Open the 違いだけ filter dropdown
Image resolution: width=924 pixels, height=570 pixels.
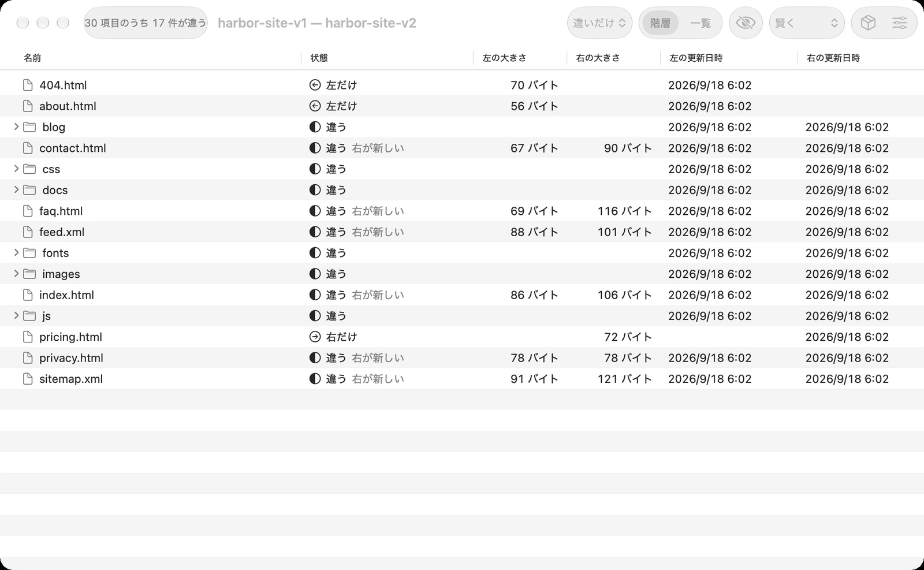pyautogui.click(x=599, y=23)
